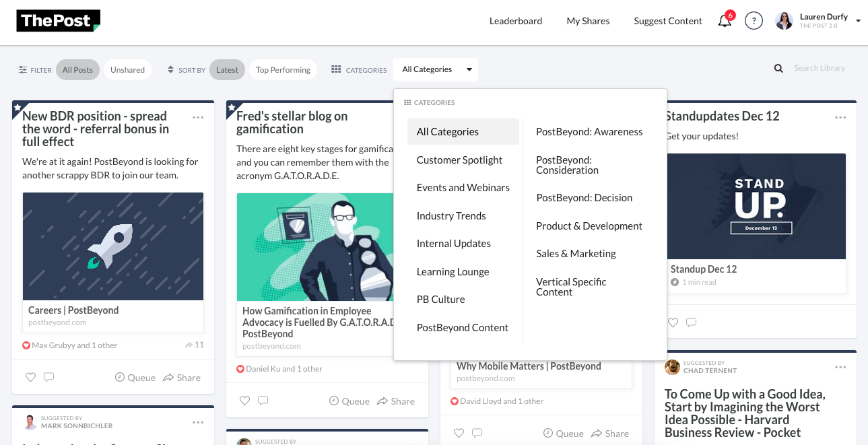The image size is (868, 445).
Task: Select the PostBeyond: Consideration category
Action: [x=567, y=165]
